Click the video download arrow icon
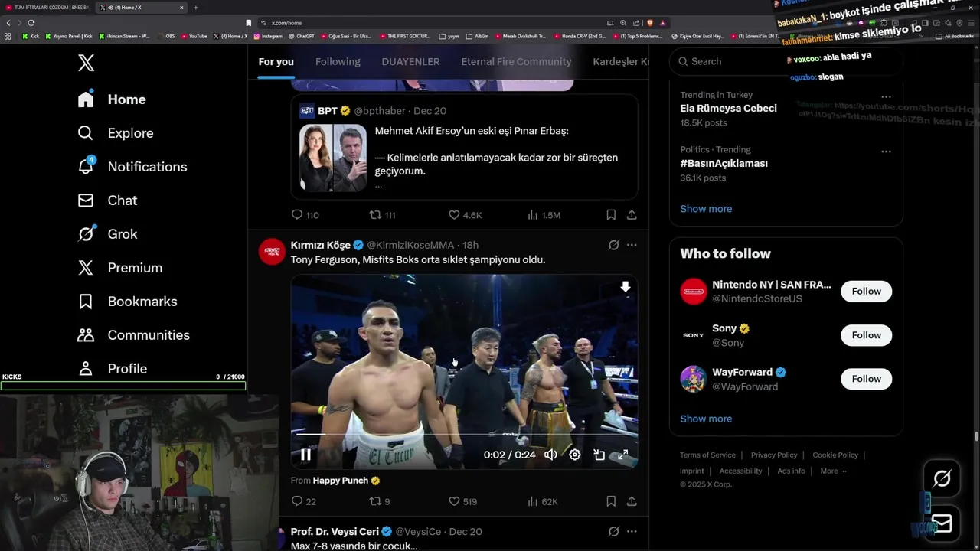Viewport: 980px width, 551px height. click(625, 287)
